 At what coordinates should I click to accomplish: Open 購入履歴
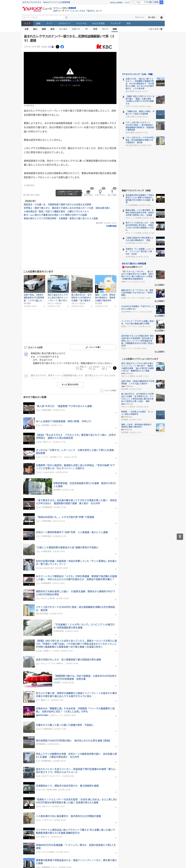[152, 18]
